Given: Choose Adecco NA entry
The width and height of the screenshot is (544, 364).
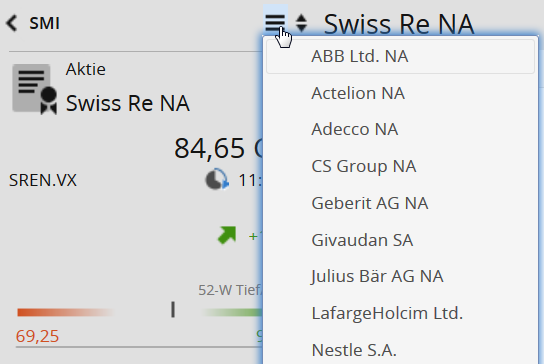Looking at the screenshot, I should pos(400,129).
